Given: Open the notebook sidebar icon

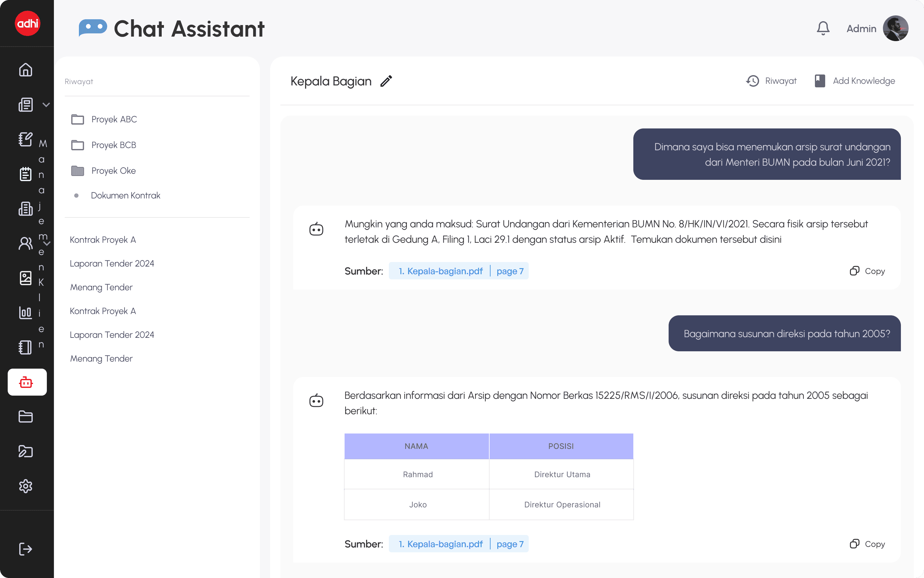Looking at the screenshot, I should click(x=26, y=347).
